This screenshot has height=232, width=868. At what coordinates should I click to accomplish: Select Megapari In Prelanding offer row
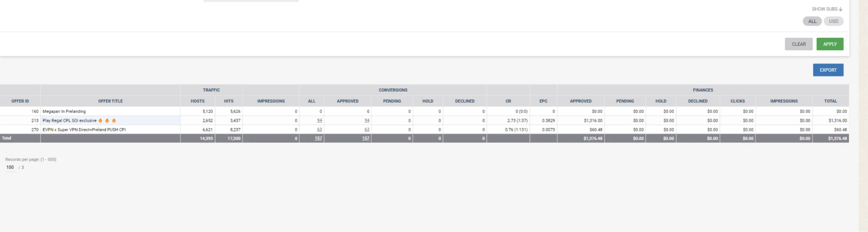pos(424,111)
